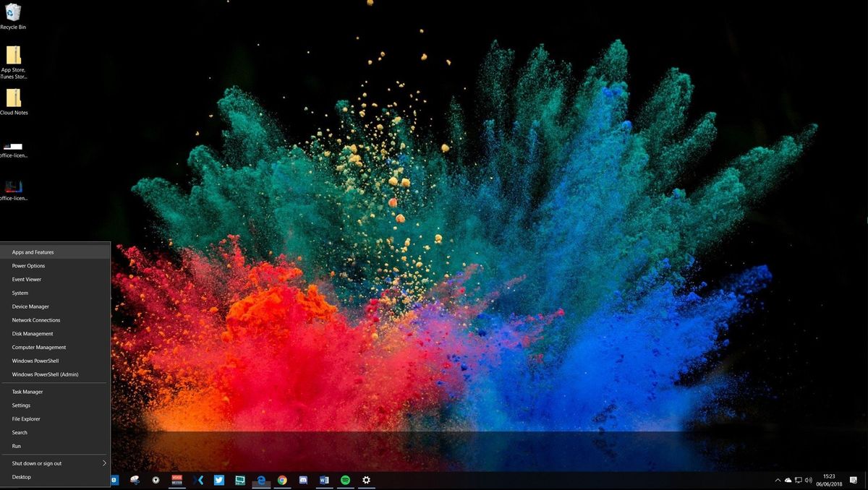The height and width of the screenshot is (490, 868).
Task: Click the clock to view the calendar
Action: pos(829,480)
